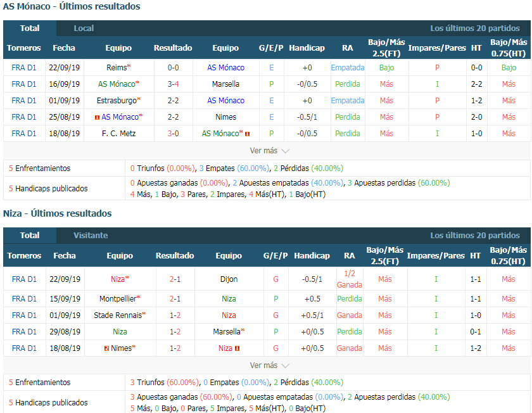Click the '1/2 Ganada' RA cell in the Dijon row
This screenshot has width=532, height=413.
click(350, 279)
